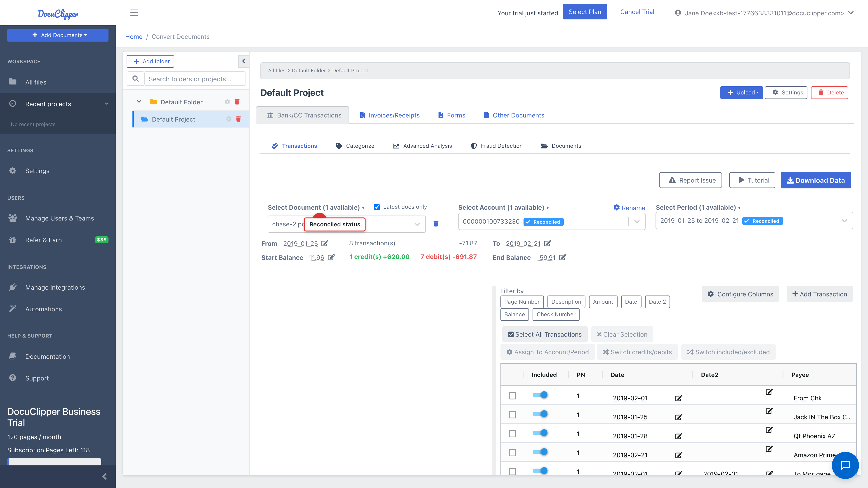The height and width of the screenshot is (488, 868).
Task: Delete Default Project with trash icon
Action: tap(238, 119)
